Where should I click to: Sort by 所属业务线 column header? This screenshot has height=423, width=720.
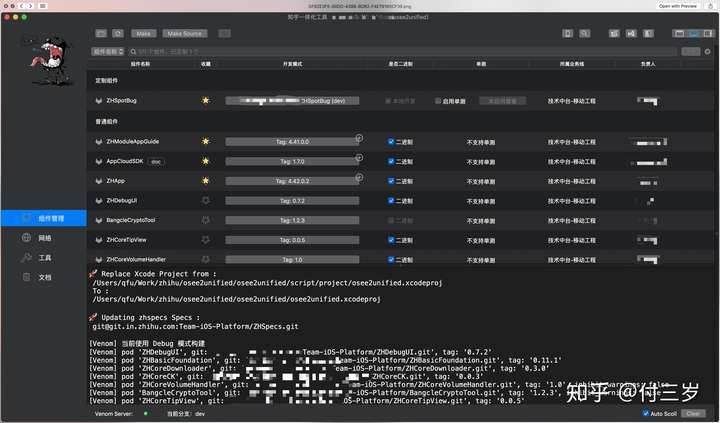[x=572, y=64]
